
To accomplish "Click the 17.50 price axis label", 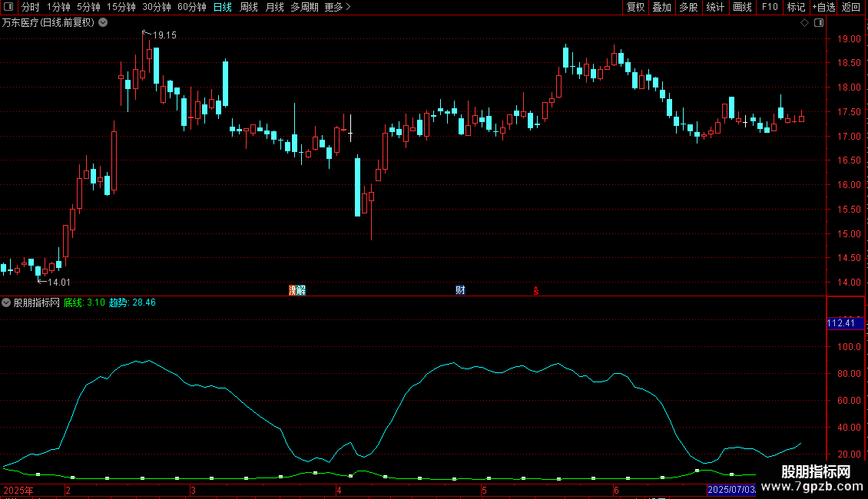I will tap(849, 112).
